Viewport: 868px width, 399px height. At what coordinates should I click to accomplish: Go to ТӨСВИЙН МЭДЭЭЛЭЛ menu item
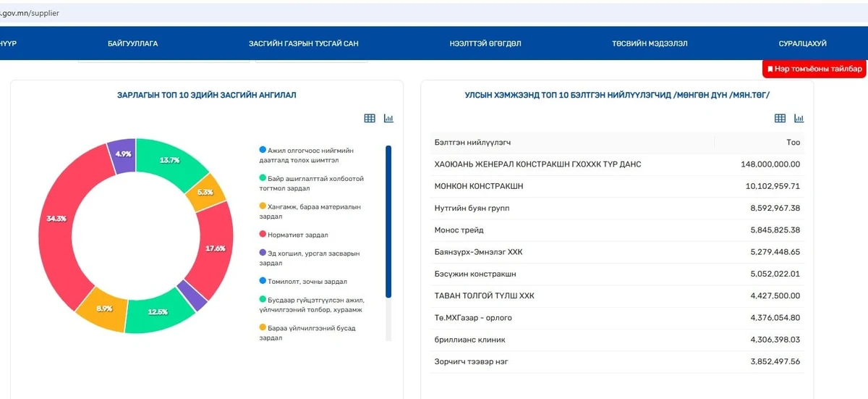[650, 43]
